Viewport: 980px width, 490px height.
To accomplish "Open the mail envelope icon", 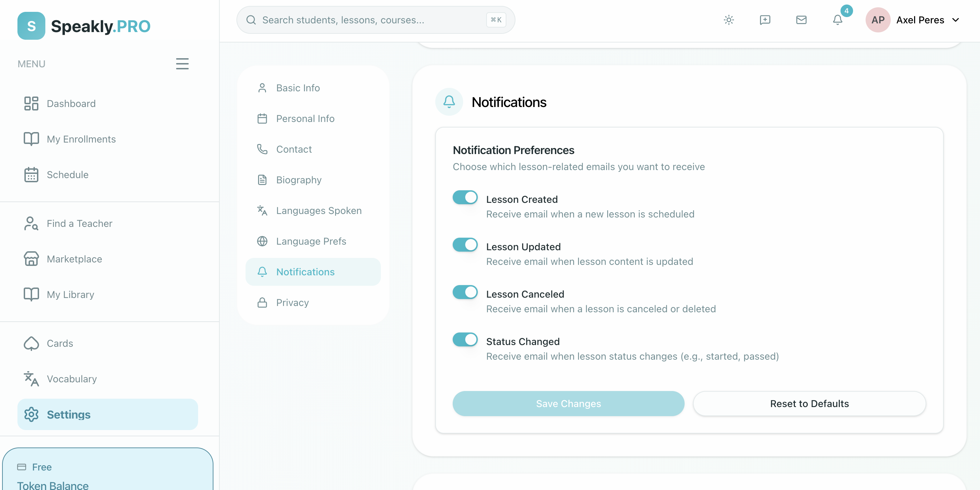I will click(801, 20).
